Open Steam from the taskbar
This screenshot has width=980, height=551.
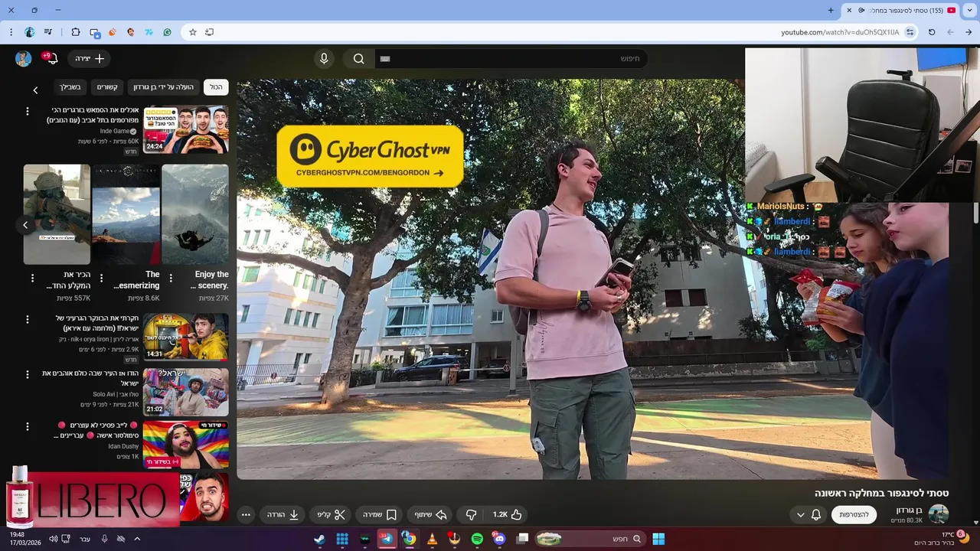pyautogui.click(x=319, y=539)
